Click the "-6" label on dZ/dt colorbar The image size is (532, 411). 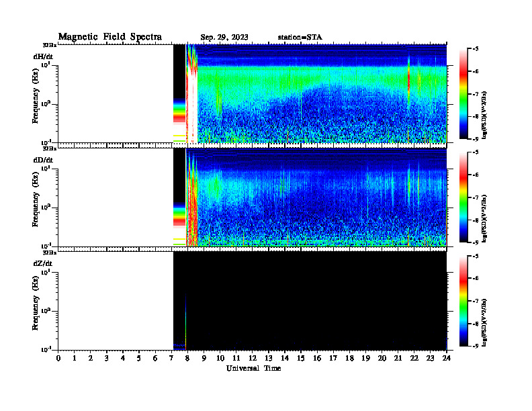pos(476,279)
